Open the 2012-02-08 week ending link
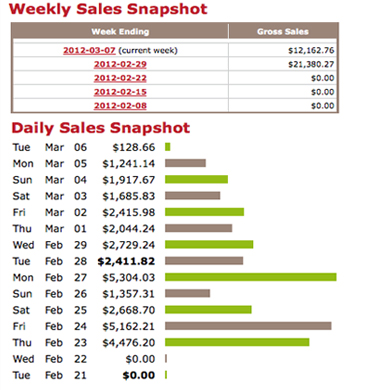377x390 pixels. 120,106
